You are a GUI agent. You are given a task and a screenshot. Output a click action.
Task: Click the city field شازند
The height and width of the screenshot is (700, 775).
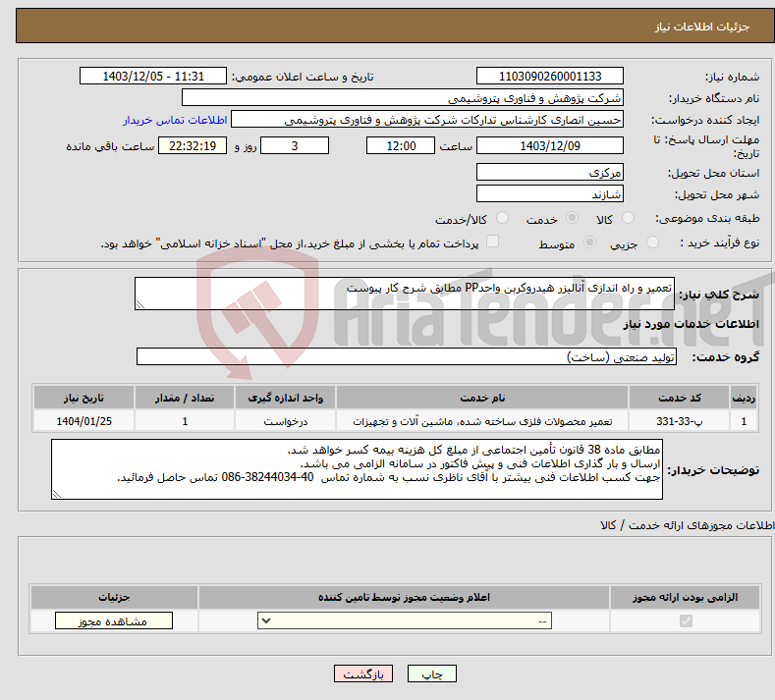550,193
